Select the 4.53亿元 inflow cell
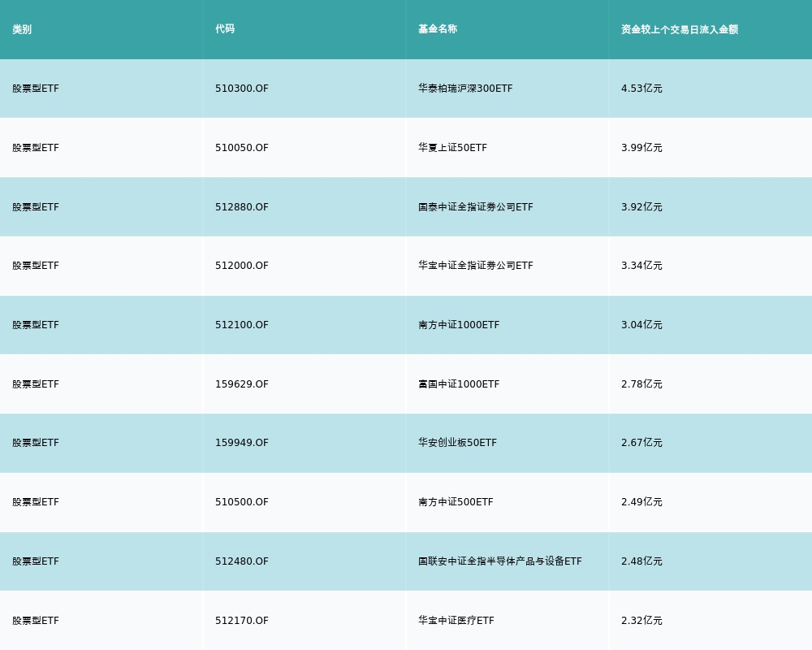 point(641,89)
